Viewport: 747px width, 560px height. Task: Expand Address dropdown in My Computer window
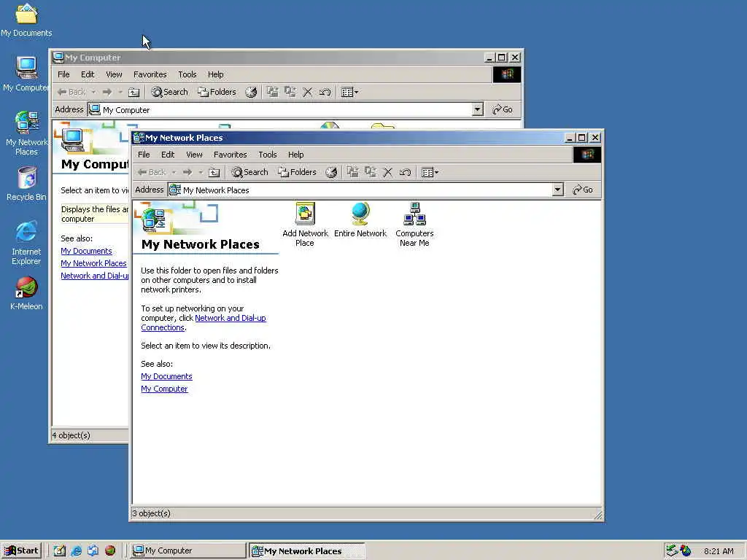pyautogui.click(x=477, y=109)
